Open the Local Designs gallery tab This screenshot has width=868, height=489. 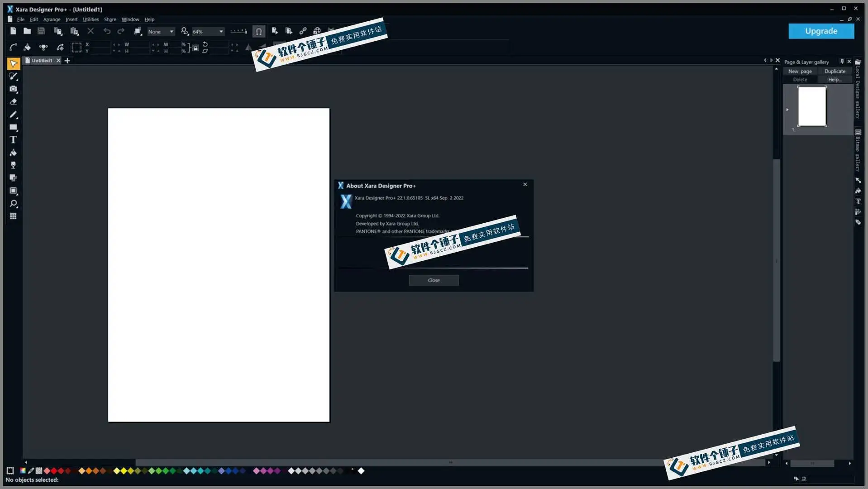click(858, 90)
